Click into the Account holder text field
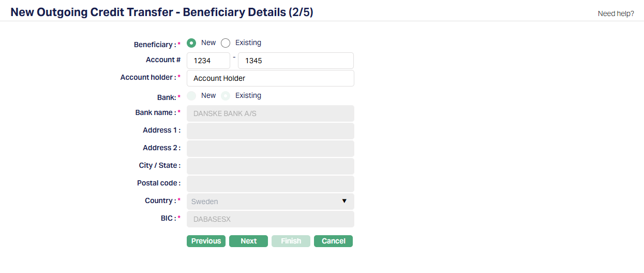The height and width of the screenshot is (273, 644). point(270,78)
